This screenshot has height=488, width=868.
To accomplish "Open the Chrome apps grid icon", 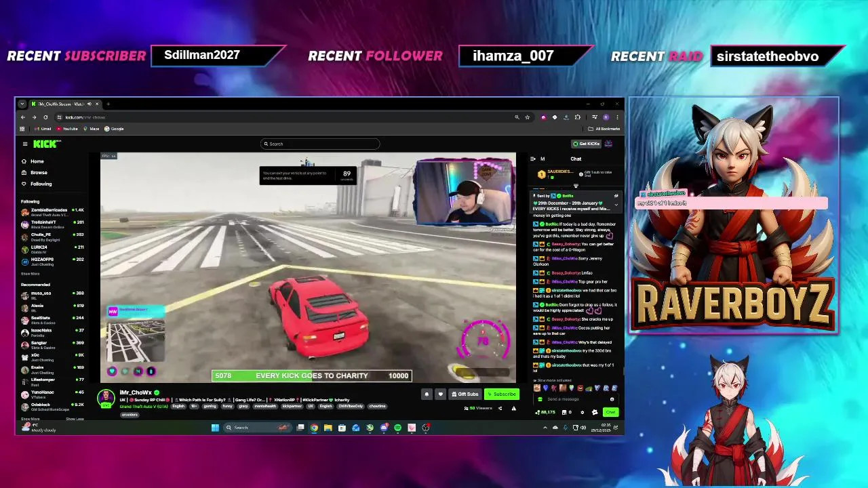I will pyautogui.click(x=22, y=129).
